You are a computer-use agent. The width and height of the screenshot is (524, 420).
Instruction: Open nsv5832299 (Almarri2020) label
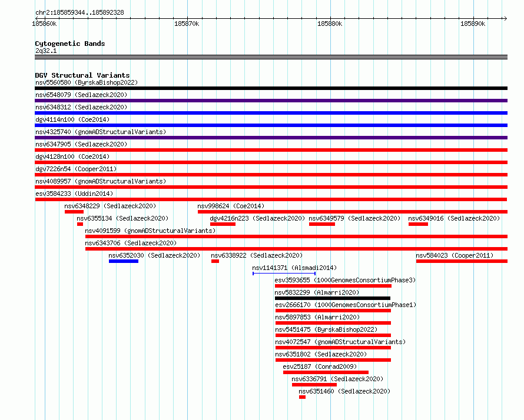(317, 292)
